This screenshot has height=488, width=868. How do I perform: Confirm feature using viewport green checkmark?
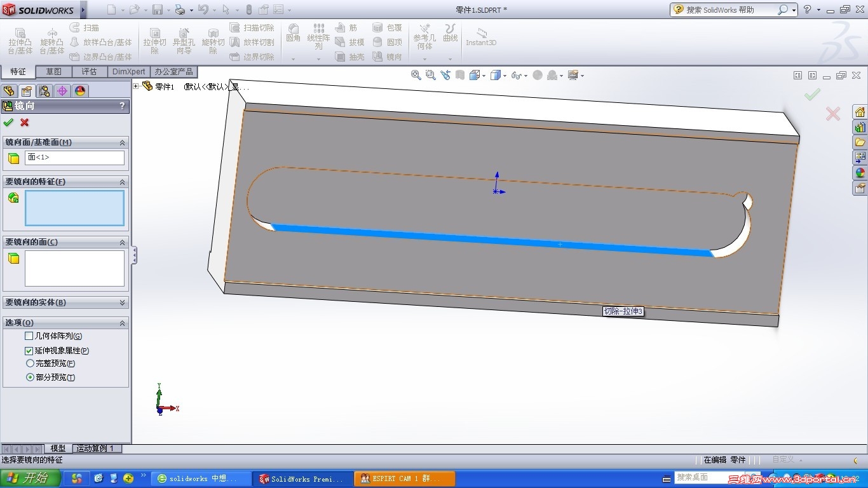tap(812, 95)
